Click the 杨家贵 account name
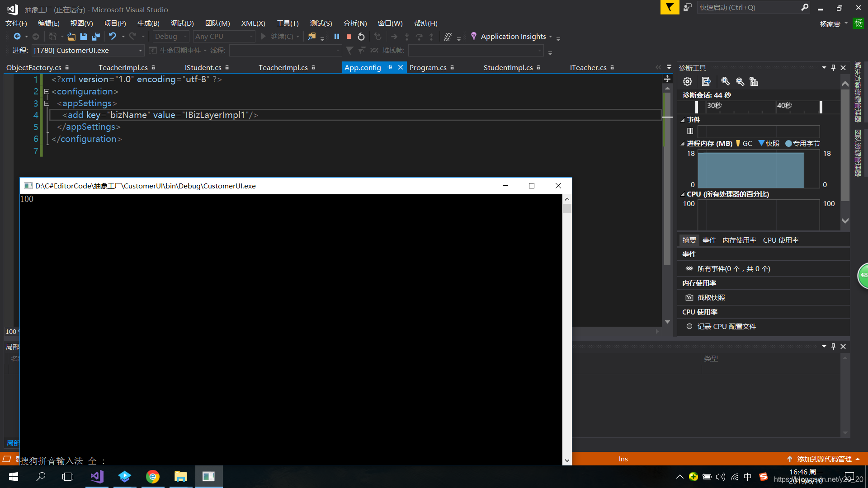Viewport: 868px width, 488px height. 830,24
